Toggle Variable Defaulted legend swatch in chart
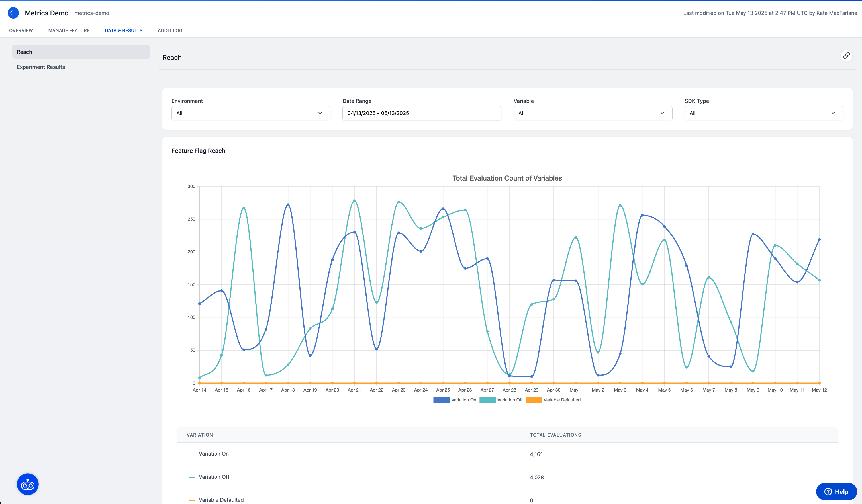Image resolution: width=862 pixels, height=504 pixels. pyautogui.click(x=534, y=400)
